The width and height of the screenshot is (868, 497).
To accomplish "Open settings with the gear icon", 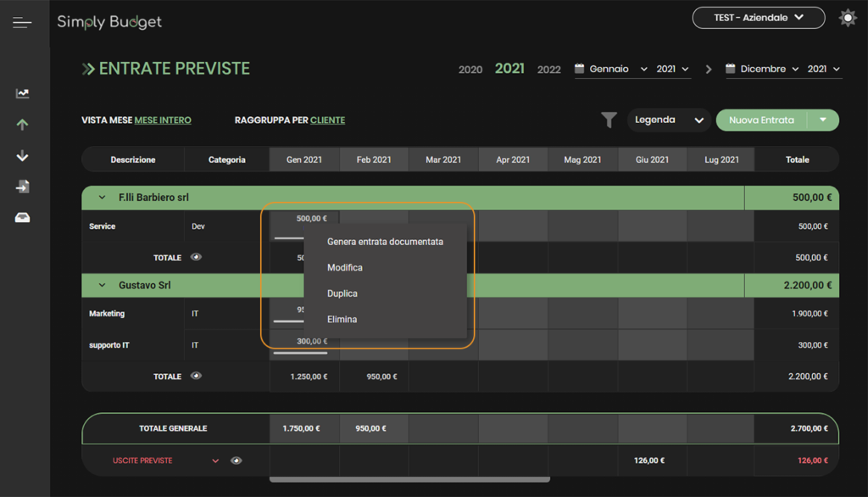I will coord(848,18).
